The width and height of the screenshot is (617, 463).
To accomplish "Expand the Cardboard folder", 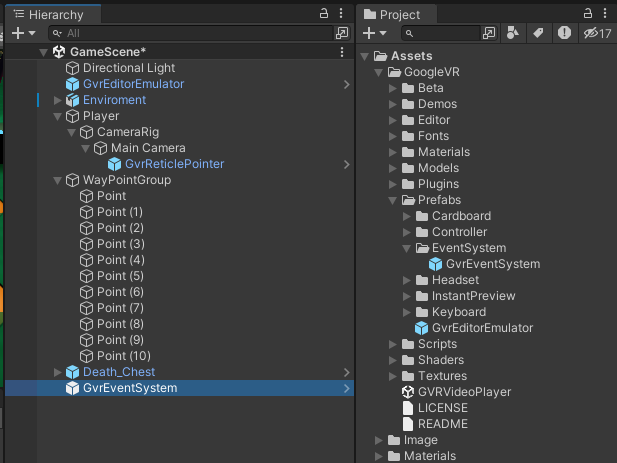I will click(407, 216).
